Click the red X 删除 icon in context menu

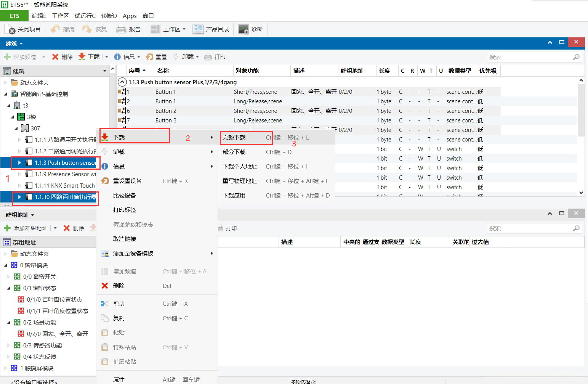point(105,286)
